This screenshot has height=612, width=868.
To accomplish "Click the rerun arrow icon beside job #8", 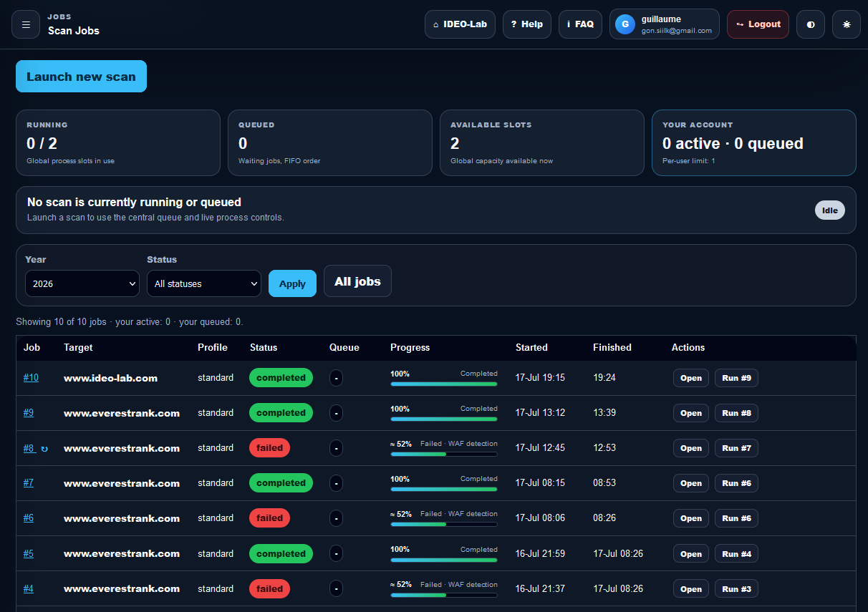I will [44, 449].
